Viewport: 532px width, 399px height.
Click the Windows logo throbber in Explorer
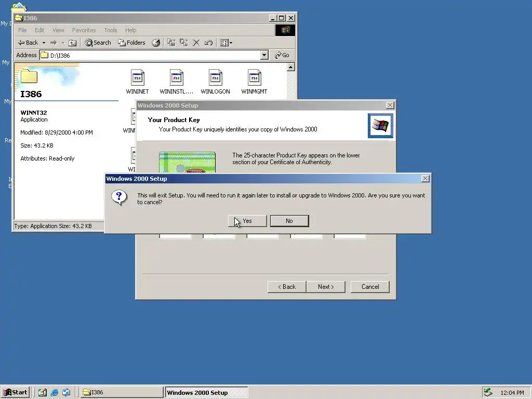point(285,30)
